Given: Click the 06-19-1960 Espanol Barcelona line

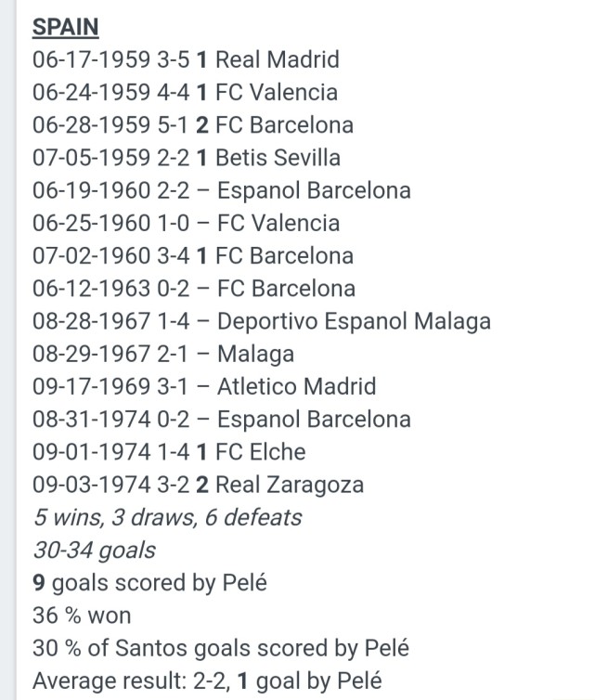Looking at the screenshot, I should coord(221,190).
